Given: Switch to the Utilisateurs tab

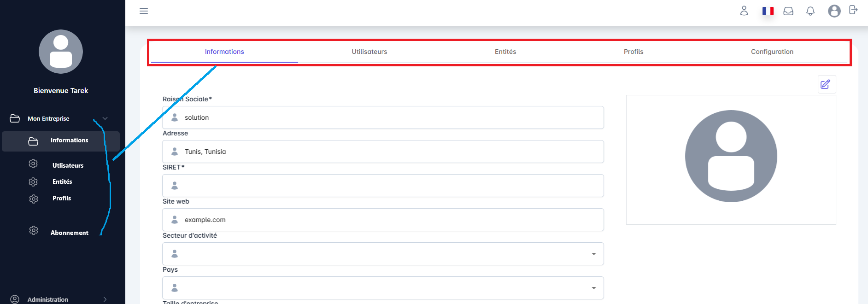Looking at the screenshot, I should (369, 52).
